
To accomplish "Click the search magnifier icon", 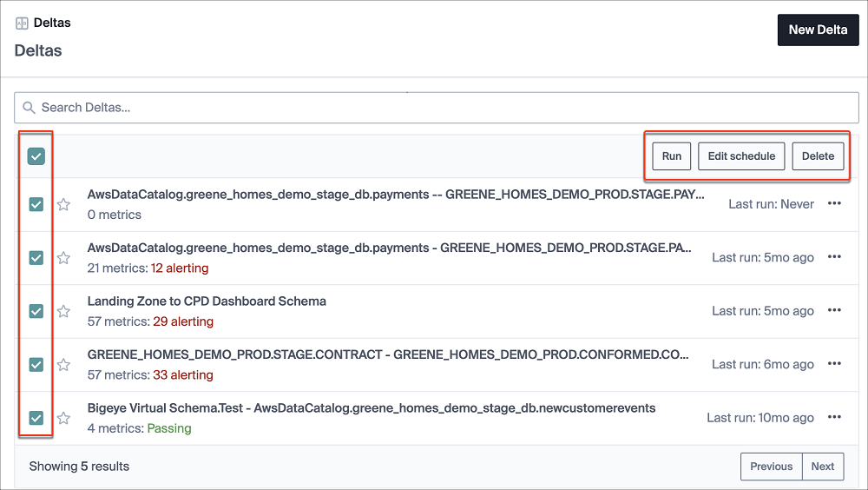I will [x=29, y=108].
